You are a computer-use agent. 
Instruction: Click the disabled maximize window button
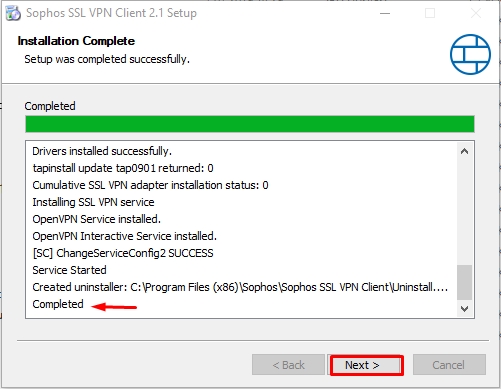(x=430, y=13)
